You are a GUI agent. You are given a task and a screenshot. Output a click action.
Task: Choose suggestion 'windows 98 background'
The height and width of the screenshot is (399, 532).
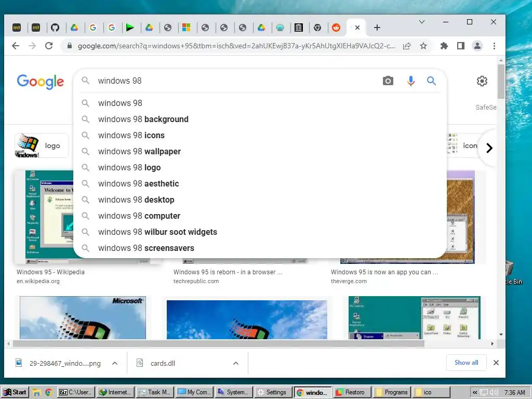coord(260,119)
